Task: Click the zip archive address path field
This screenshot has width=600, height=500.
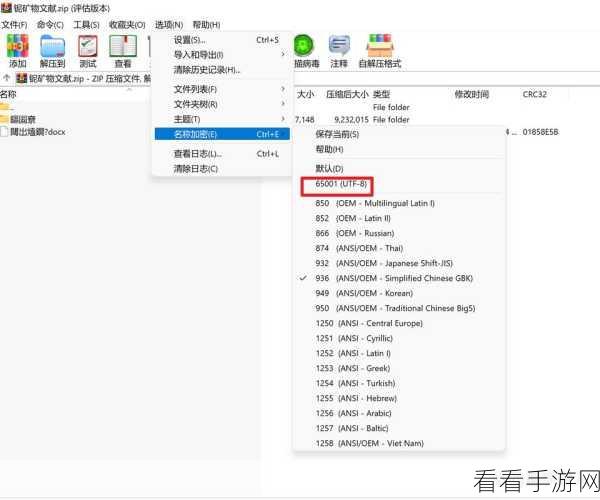Action: (x=83, y=78)
